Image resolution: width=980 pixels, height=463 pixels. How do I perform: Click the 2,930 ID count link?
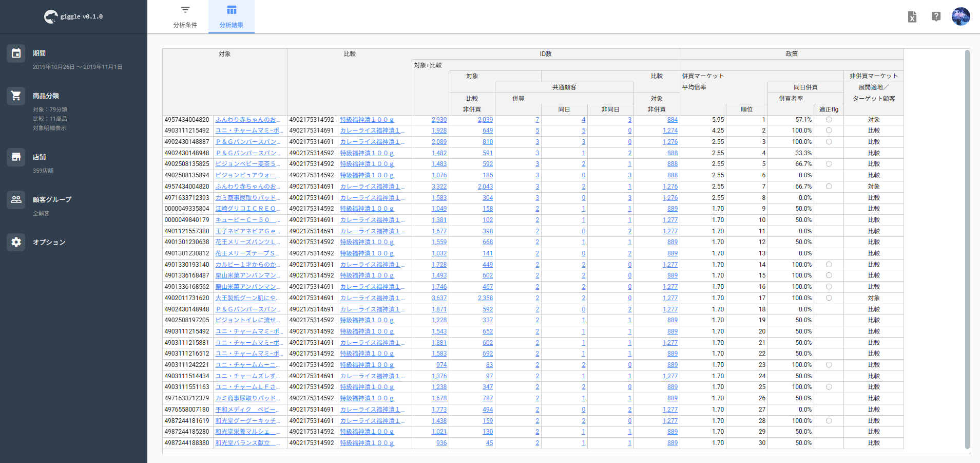[x=439, y=120]
